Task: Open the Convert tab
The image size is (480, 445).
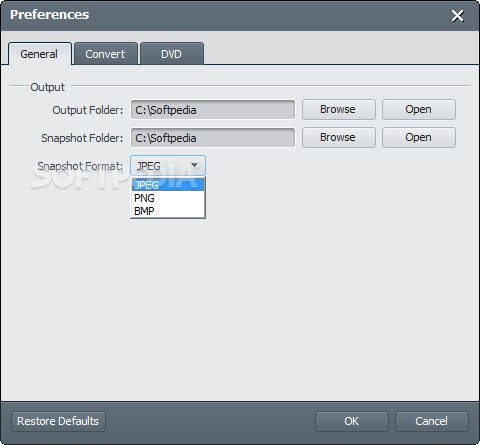Action: 105,54
